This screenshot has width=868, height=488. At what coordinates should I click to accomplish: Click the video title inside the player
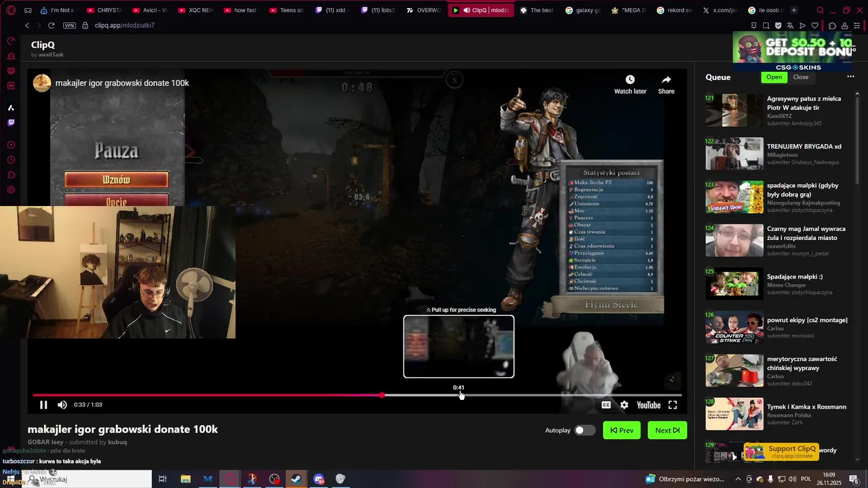[x=122, y=83]
